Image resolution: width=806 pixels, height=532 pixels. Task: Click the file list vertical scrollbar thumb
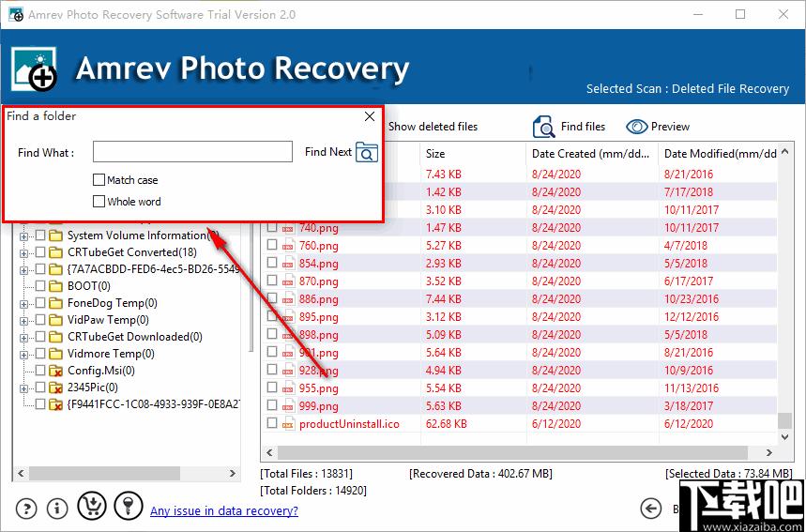tap(784, 420)
